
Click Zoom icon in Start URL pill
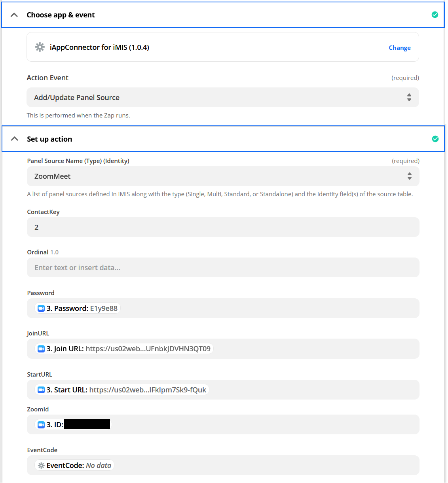(41, 390)
